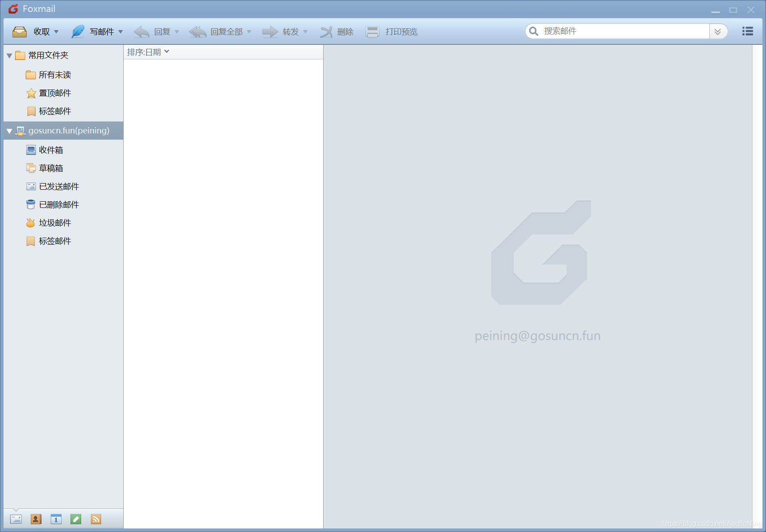
Task: Open the main menu list icon
Action: 748,31
